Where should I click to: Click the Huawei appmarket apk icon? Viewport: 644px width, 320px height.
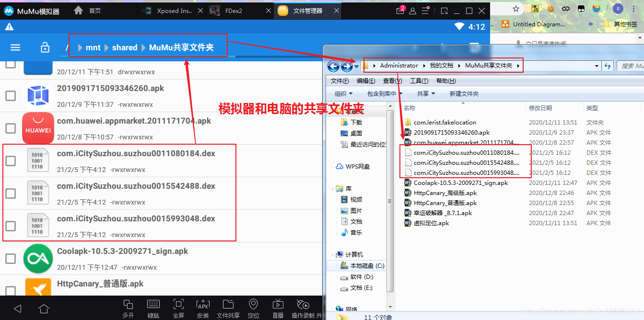(x=38, y=128)
